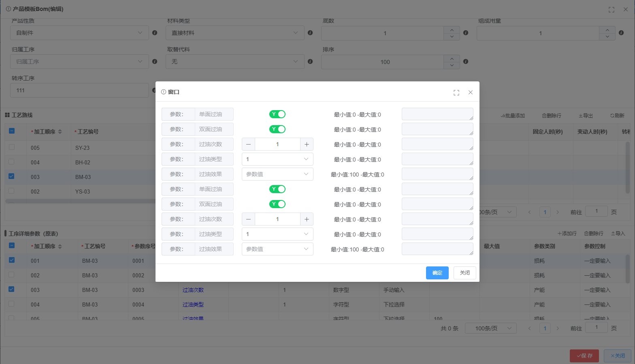Increase the 底数 value with up arrow

(452, 30)
